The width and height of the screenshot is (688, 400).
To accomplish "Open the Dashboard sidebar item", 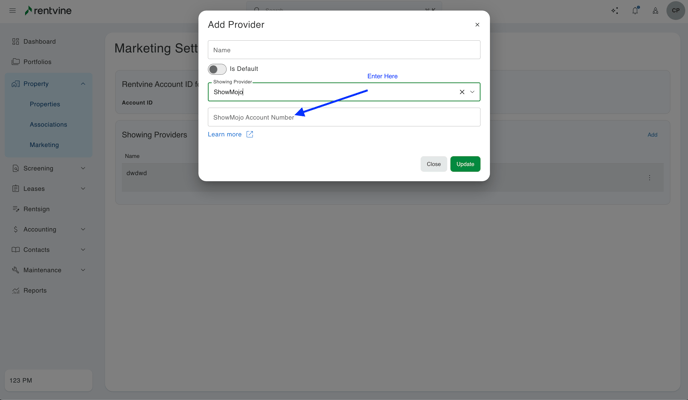I will [x=39, y=42].
